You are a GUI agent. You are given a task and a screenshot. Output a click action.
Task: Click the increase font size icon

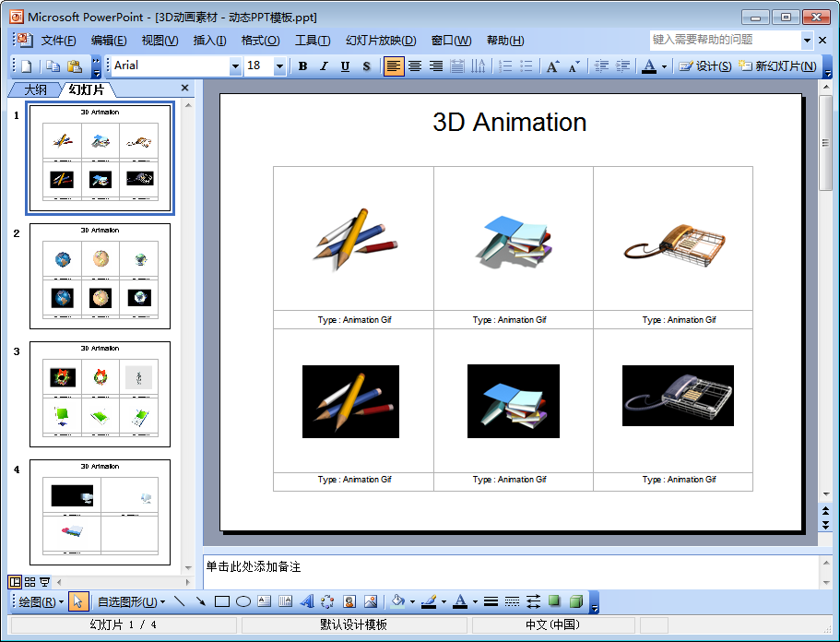[x=552, y=65]
